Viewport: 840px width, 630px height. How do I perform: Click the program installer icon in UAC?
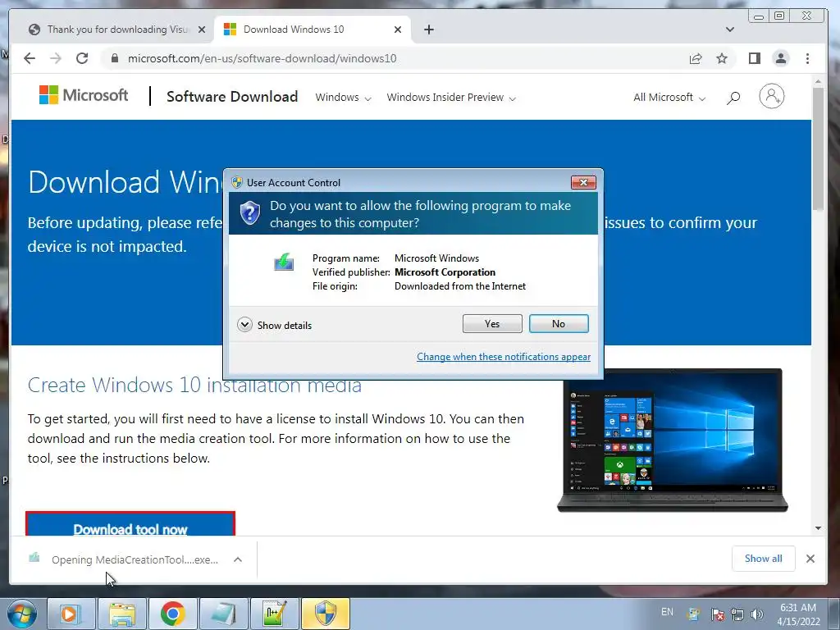pos(284,262)
